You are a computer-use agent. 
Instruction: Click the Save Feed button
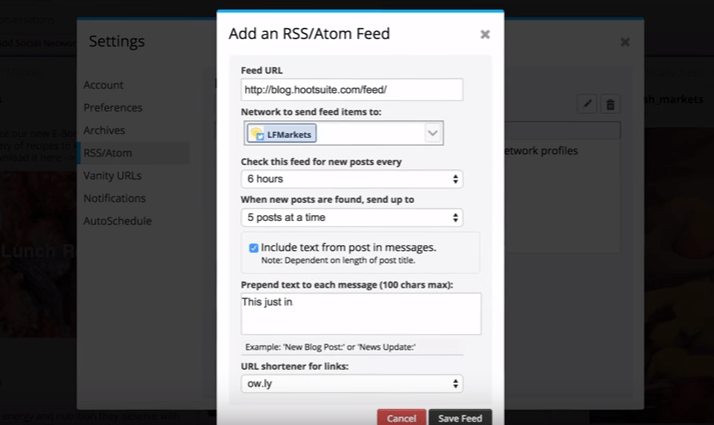tap(460, 418)
